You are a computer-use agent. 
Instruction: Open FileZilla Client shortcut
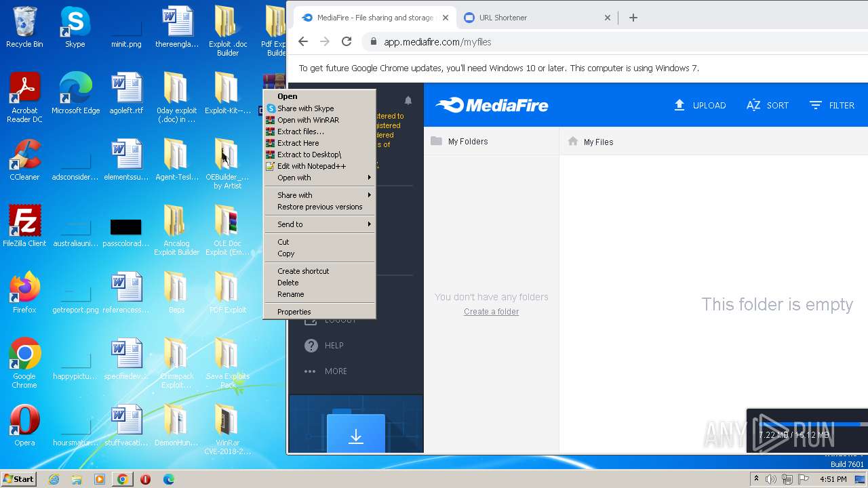pos(24,226)
